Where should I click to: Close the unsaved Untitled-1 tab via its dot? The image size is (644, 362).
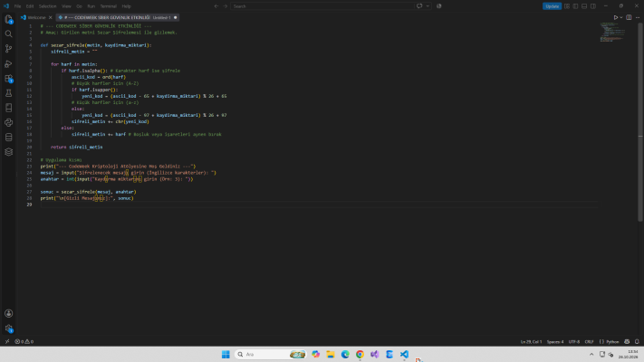pyautogui.click(x=176, y=18)
